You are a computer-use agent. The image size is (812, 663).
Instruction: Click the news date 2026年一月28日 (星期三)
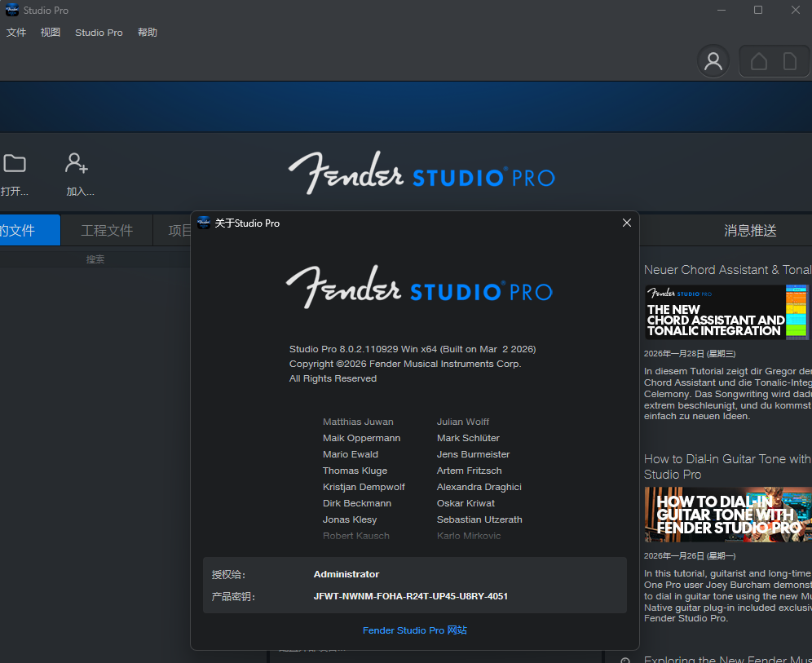coord(690,354)
